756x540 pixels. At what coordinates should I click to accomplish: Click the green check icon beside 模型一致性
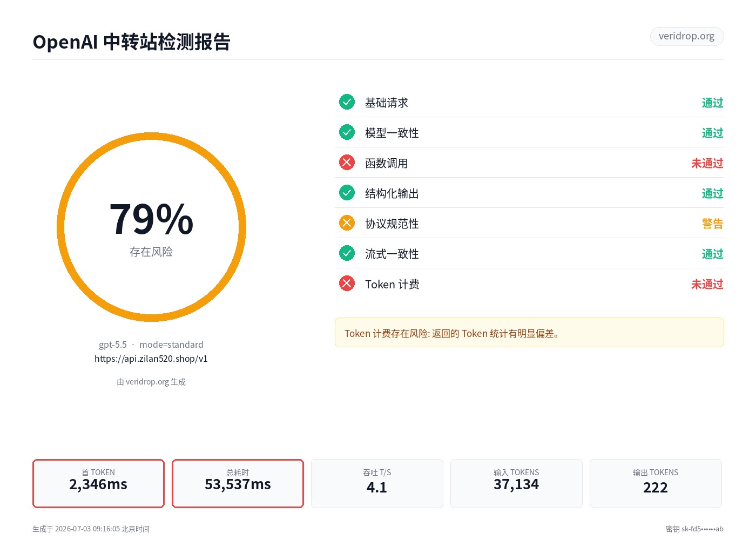(347, 132)
